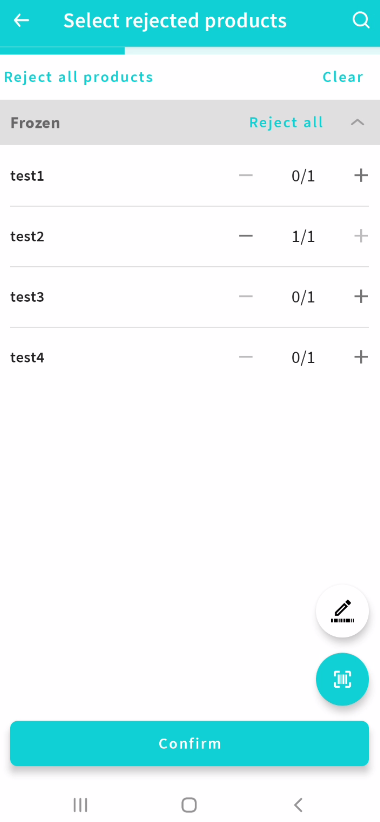Viewport: 380px width, 822px height.
Task: Open Android recent apps button
Action: [80, 805]
